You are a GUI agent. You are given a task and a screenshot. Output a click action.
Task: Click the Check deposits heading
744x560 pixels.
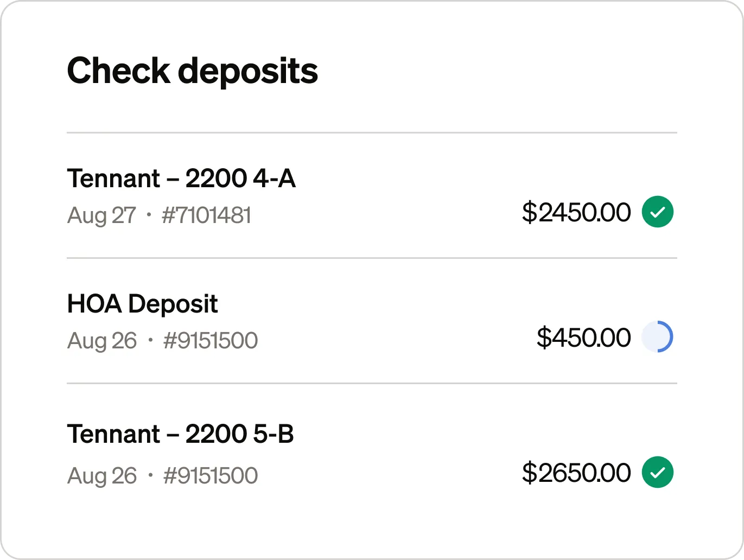point(192,71)
